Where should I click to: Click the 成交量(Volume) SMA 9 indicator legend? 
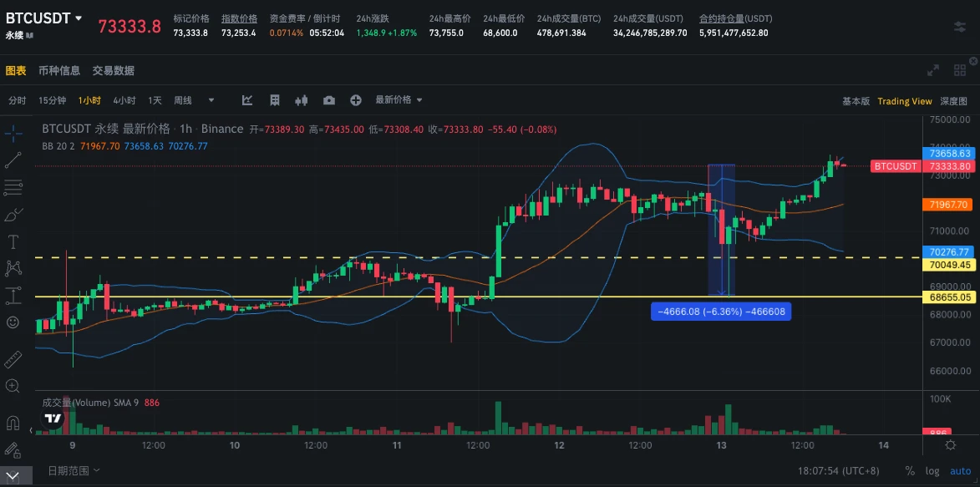[90, 403]
